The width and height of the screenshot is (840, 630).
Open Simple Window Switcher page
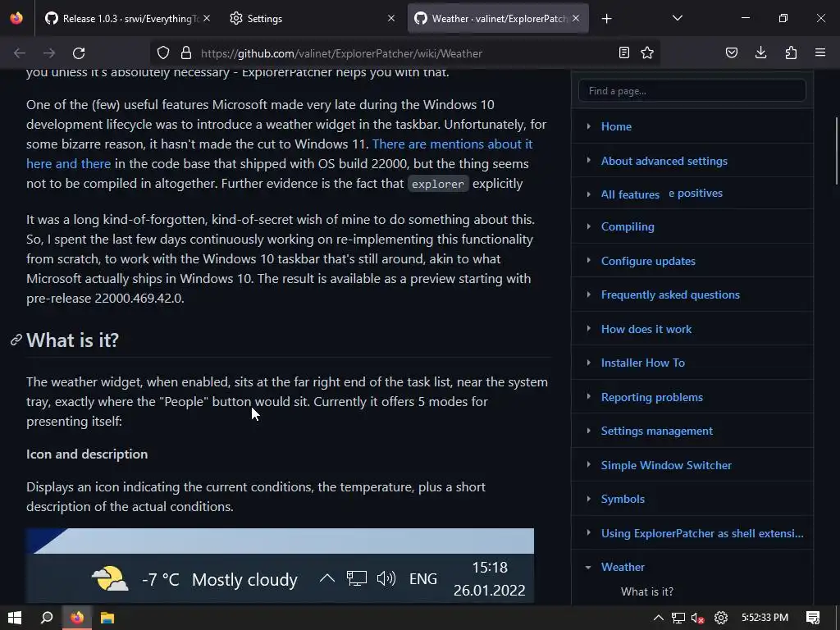666,465
